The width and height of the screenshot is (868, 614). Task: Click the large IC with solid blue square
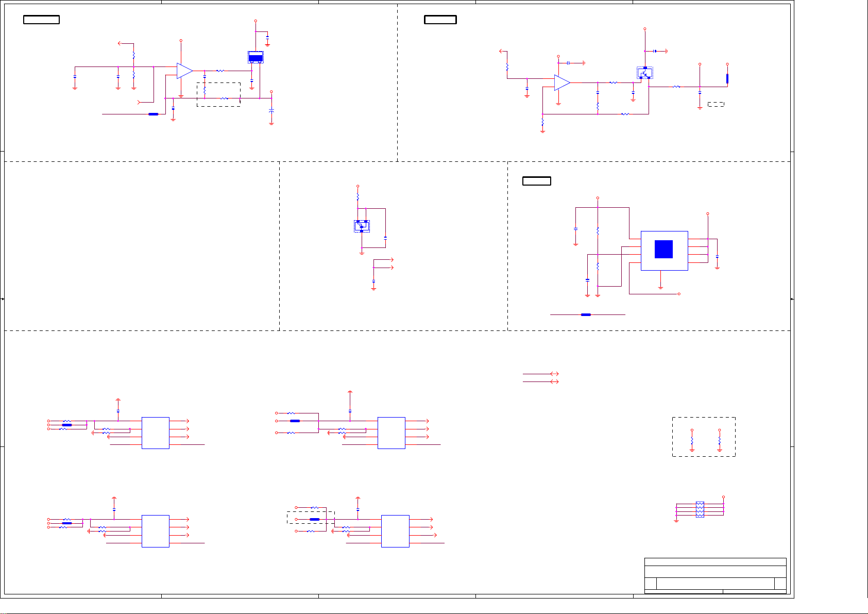(x=664, y=251)
